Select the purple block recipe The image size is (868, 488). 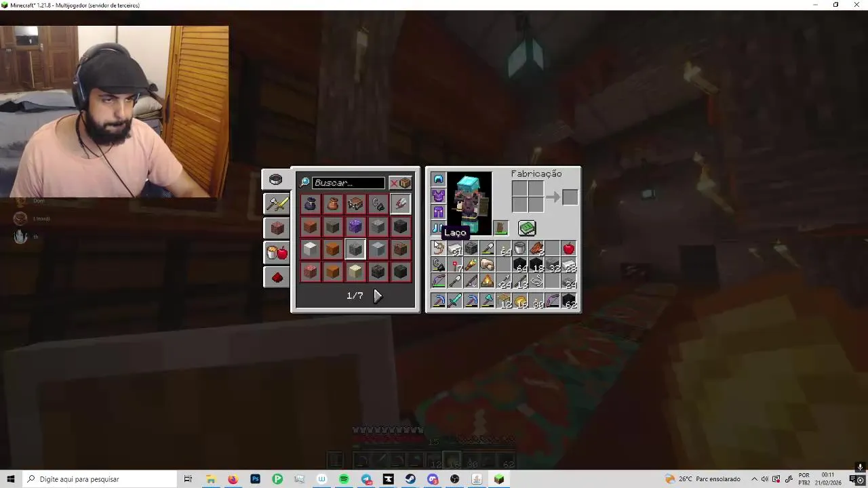[x=355, y=226]
